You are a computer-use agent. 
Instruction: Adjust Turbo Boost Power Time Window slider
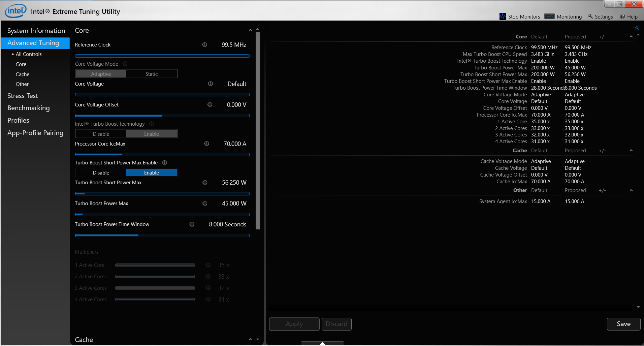tap(162, 235)
